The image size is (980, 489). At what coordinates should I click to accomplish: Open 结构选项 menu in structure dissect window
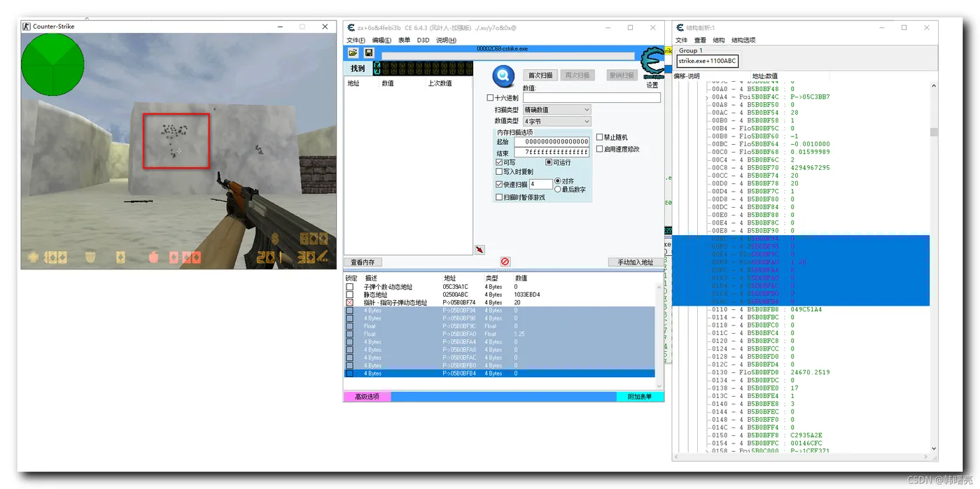tap(743, 41)
